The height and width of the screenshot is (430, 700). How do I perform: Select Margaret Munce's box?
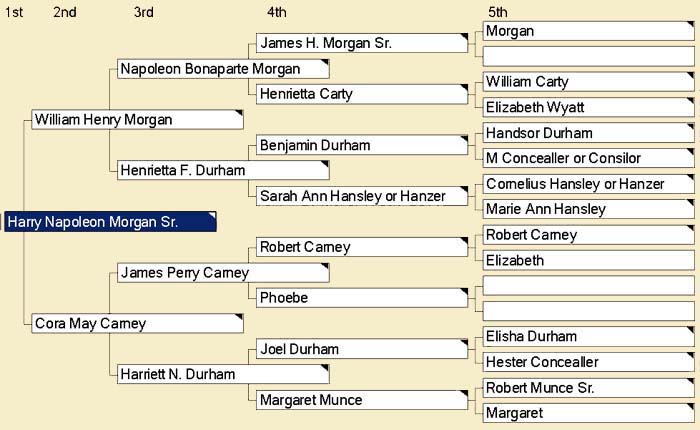(x=362, y=400)
